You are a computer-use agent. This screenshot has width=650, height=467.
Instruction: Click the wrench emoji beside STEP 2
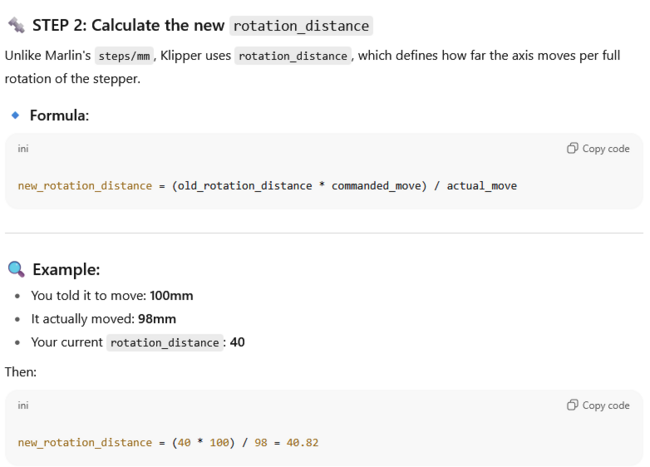point(15,25)
